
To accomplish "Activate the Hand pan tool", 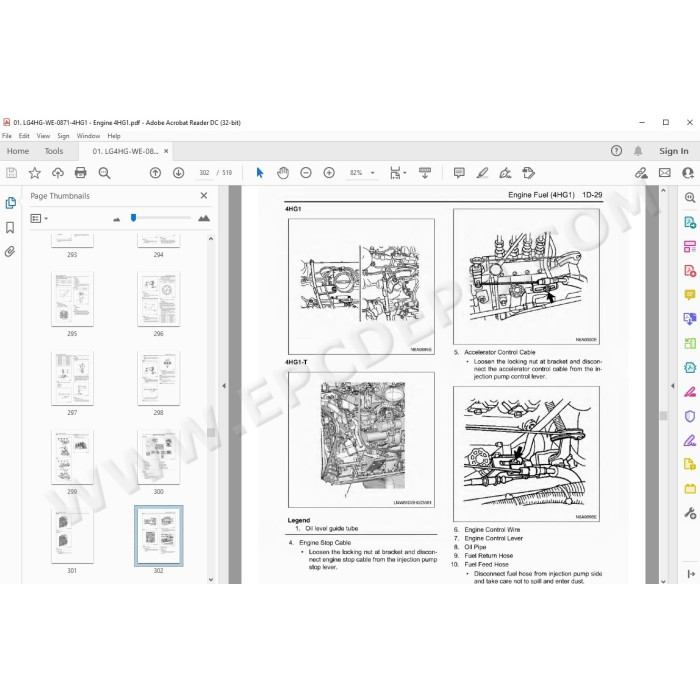I will point(283,173).
